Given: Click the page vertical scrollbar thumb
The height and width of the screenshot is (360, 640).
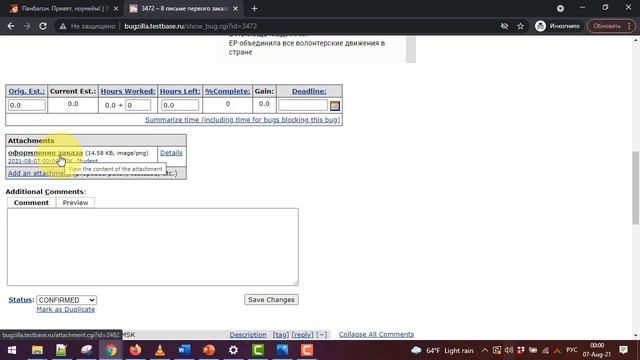Looking at the screenshot, I should coord(636,188).
